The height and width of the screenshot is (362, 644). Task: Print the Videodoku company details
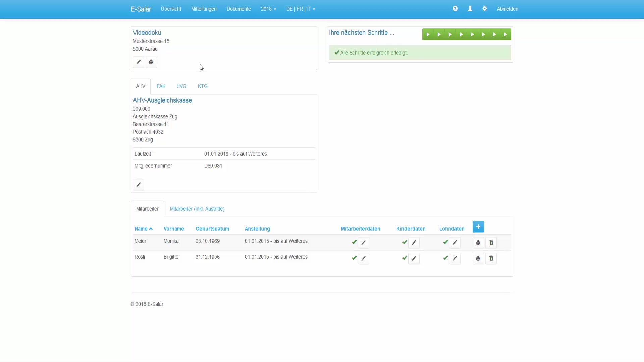point(151,62)
